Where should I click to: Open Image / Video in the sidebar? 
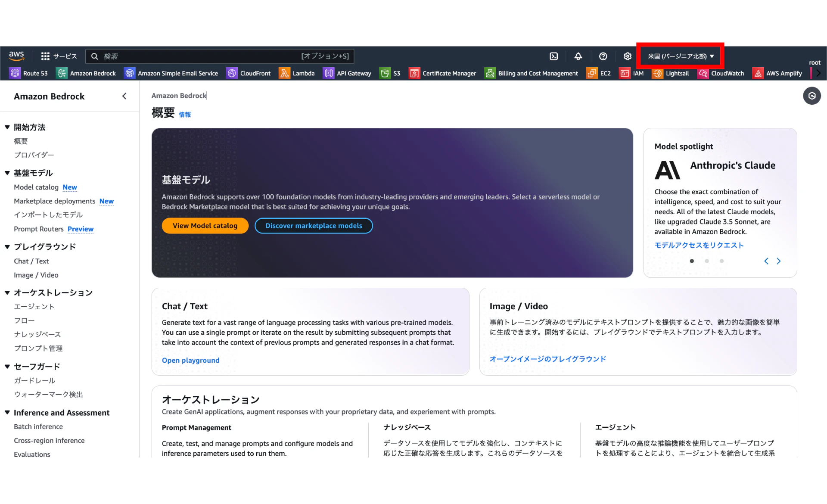pyautogui.click(x=36, y=275)
